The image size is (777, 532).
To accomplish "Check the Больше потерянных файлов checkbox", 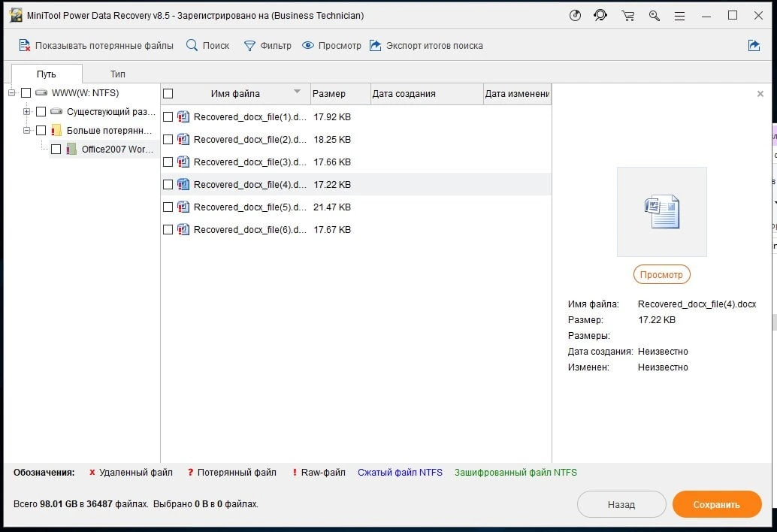I will pos(41,130).
